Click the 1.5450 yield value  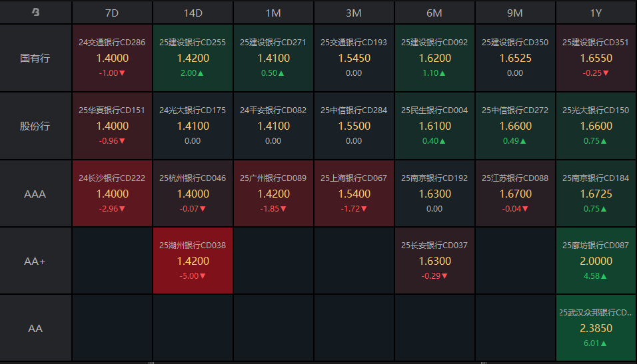pos(354,58)
